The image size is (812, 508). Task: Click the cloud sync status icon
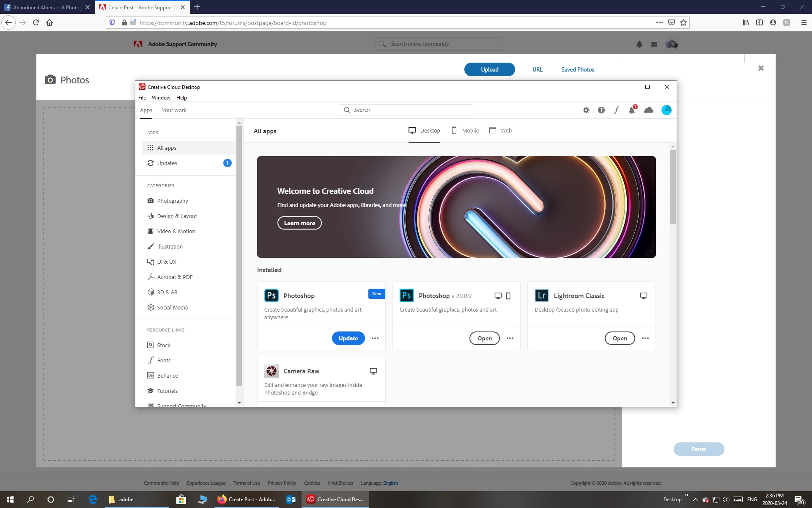[648, 110]
